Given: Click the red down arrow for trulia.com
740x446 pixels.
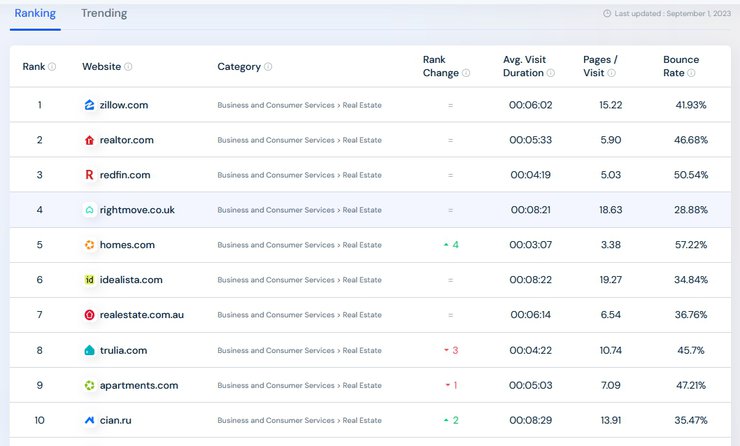Looking at the screenshot, I should tap(446, 350).
